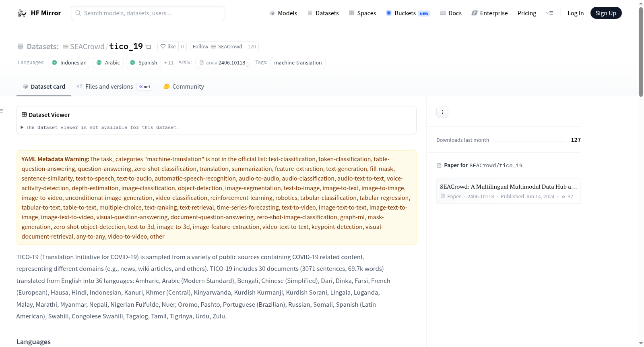
Task: Visit the Pricing page
Action: [527, 13]
